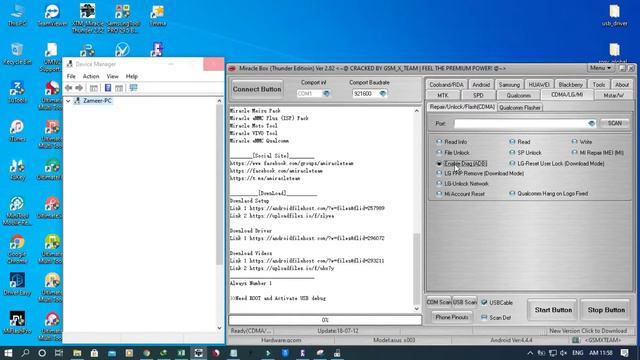Open Chrome from the taskbar
640x360 pixels.
tap(147, 353)
